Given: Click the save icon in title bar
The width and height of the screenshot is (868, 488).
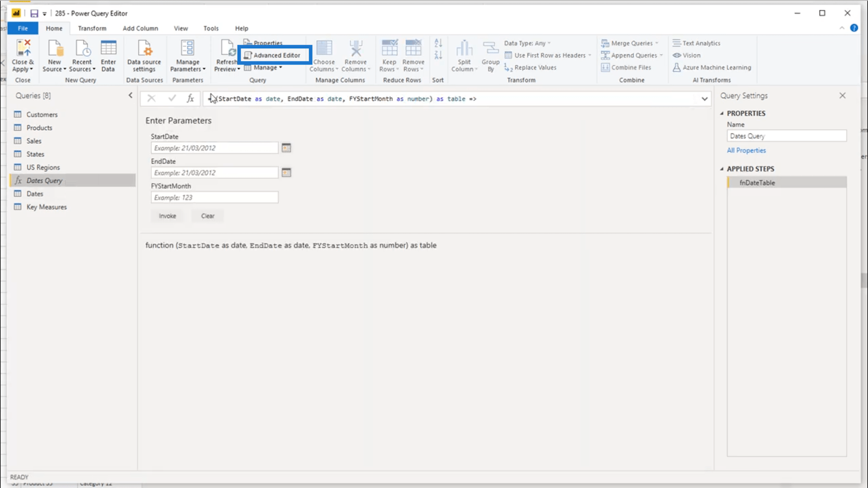Looking at the screenshot, I should pos(34,14).
